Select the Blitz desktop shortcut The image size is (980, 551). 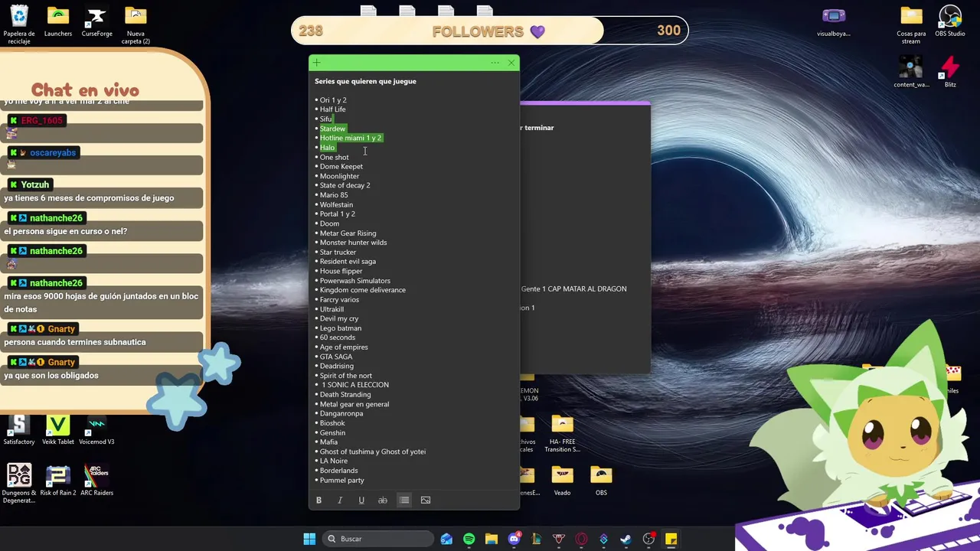click(950, 73)
